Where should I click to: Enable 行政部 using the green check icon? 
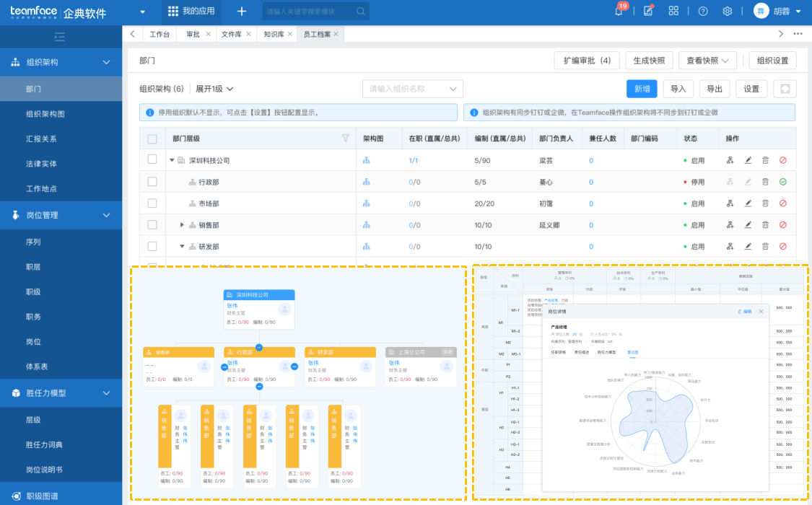(x=782, y=182)
